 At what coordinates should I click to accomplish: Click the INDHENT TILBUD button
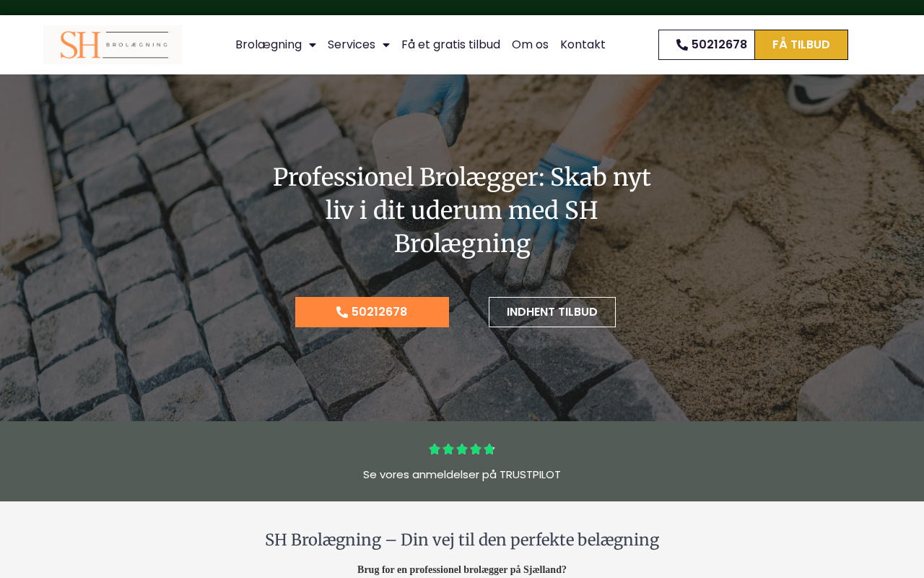tap(552, 312)
